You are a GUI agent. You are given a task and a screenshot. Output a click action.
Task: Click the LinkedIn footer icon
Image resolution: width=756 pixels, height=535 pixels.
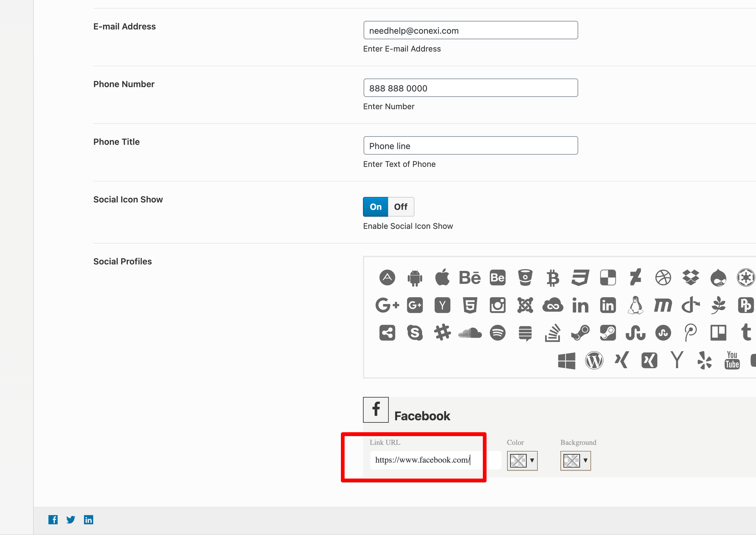click(x=89, y=520)
